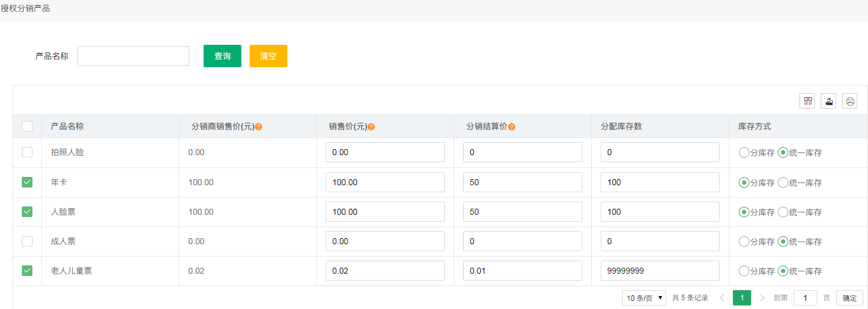Check the 拍照人脸 row checkbox

tap(27, 152)
